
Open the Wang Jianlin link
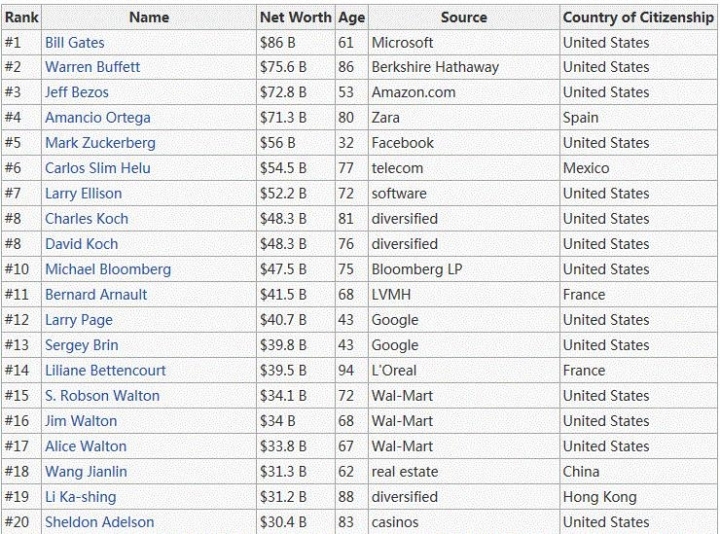tap(86, 472)
